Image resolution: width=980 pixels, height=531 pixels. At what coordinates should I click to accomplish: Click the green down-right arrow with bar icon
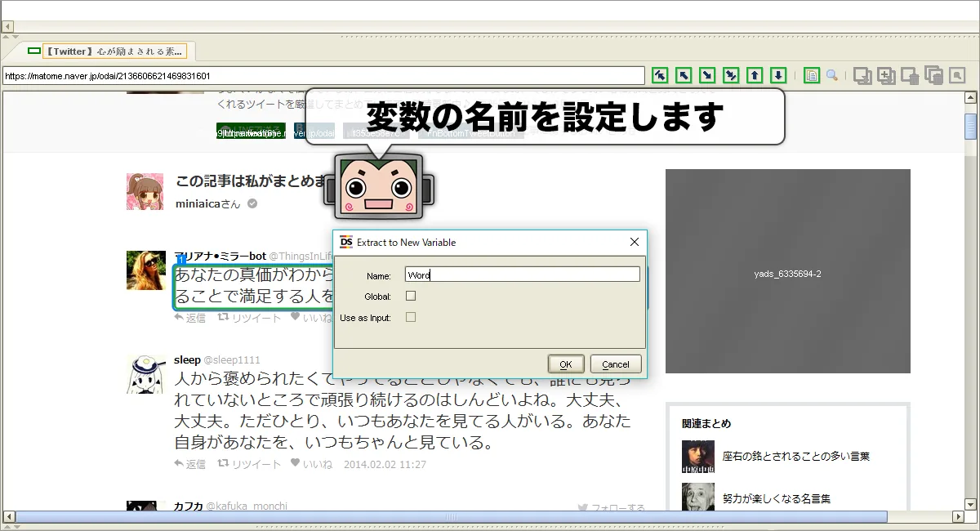click(x=732, y=75)
